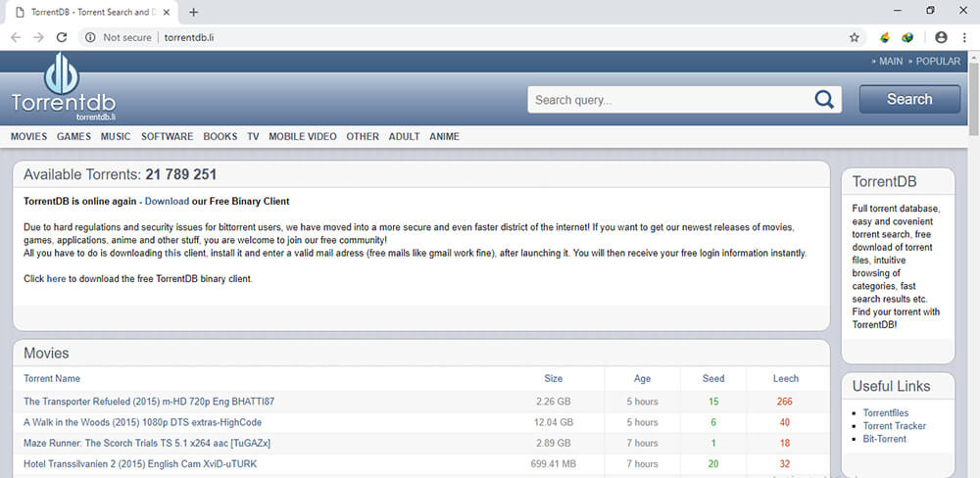This screenshot has height=478, width=980.
Task: Click the Seed column header
Action: 713,378
